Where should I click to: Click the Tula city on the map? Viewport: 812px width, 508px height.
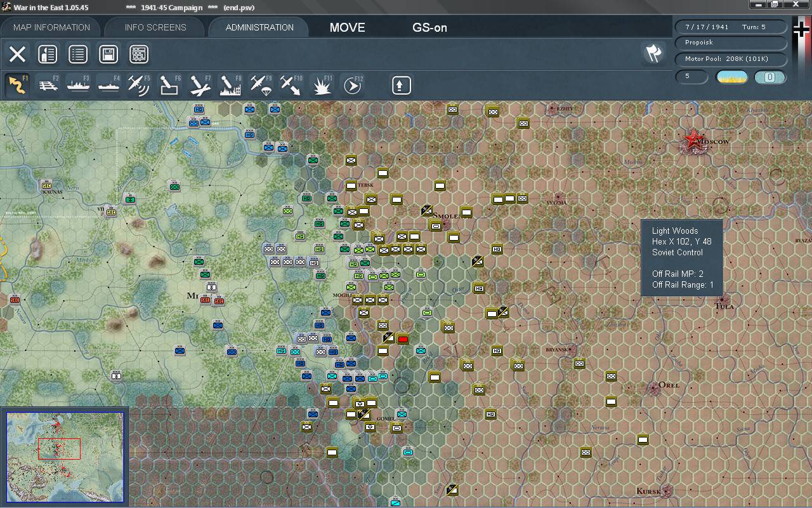pyautogui.click(x=723, y=300)
